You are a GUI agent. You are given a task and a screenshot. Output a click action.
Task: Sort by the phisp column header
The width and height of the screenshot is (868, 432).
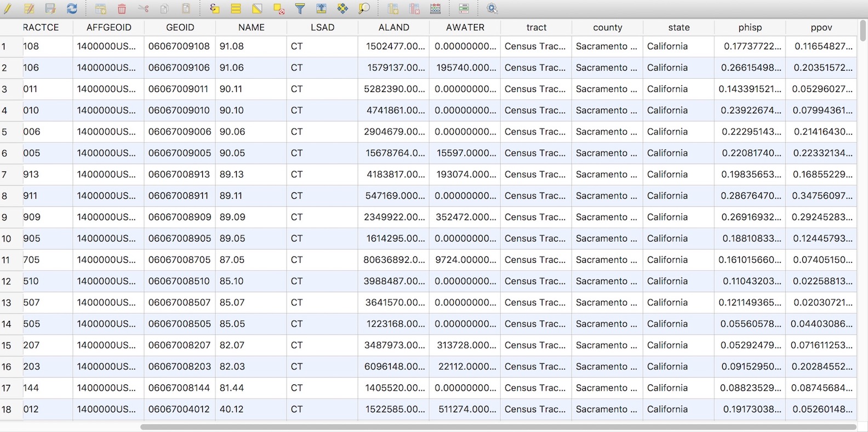tap(750, 27)
